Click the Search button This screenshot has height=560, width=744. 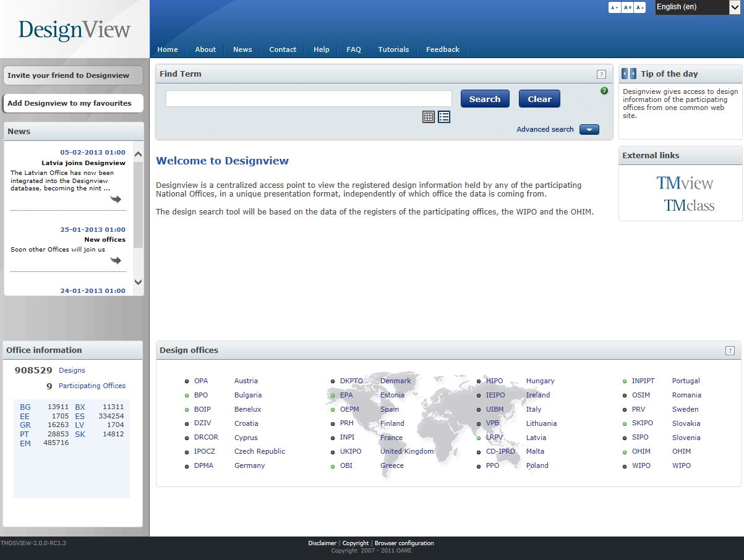pos(485,99)
